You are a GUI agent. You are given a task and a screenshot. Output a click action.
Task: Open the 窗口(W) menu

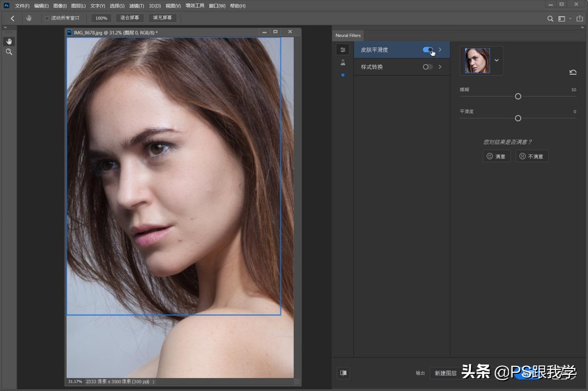click(217, 6)
